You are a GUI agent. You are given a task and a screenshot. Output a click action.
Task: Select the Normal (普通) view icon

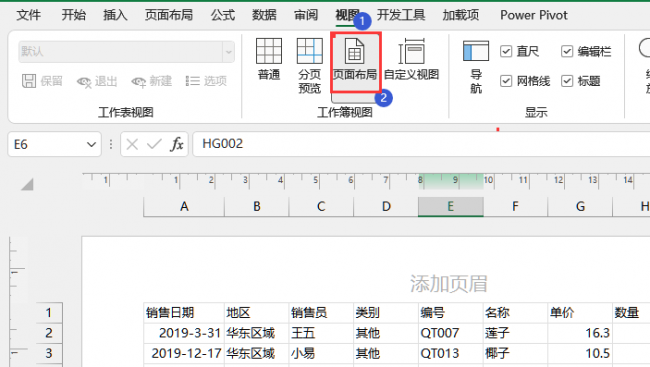point(269,51)
